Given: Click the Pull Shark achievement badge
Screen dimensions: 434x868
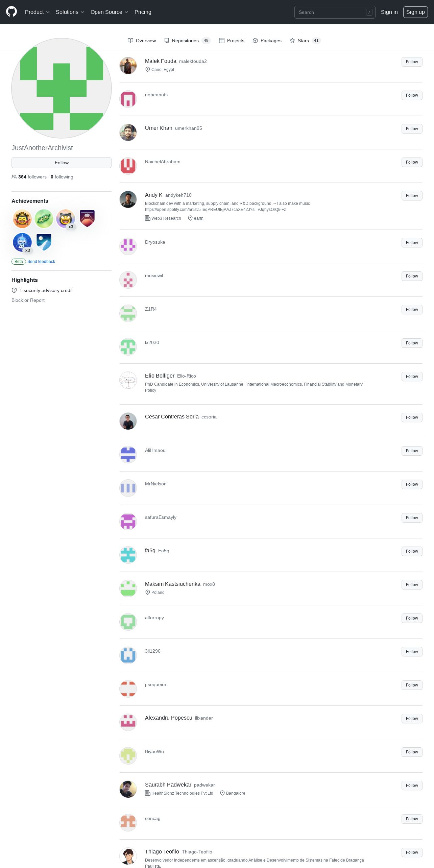Looking at the screenshot, I should coord(22,242).
